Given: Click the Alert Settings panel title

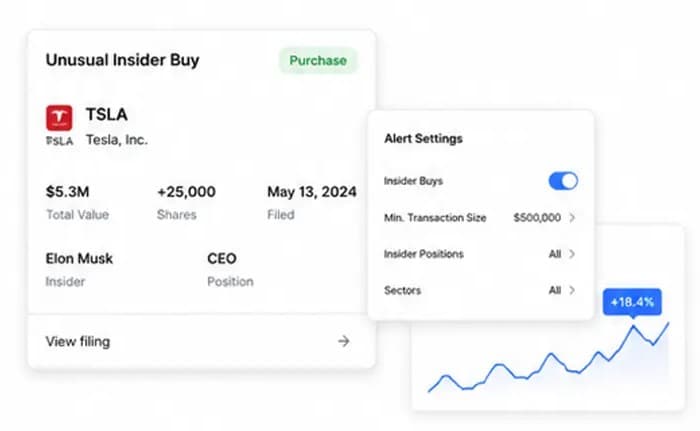Looking at the screenshot, I should (423, 138).
